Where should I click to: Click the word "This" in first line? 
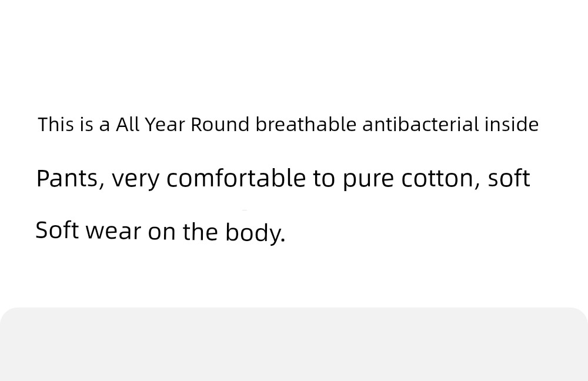point(56,125)
